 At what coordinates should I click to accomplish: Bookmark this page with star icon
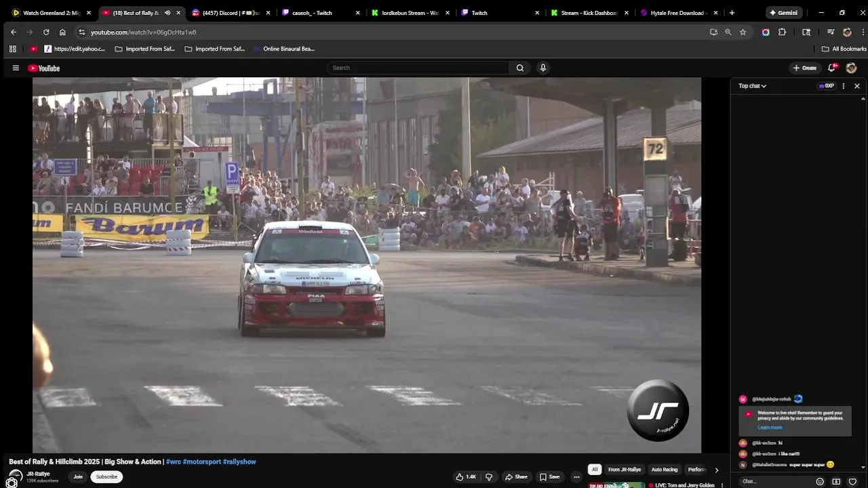point(743,32)
